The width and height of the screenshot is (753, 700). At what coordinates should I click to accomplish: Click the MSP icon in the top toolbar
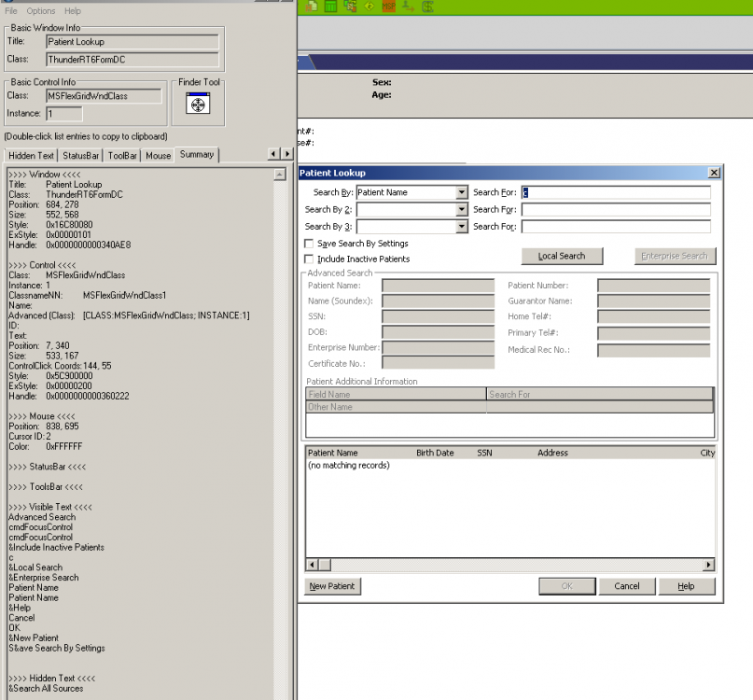pos(389,7)
